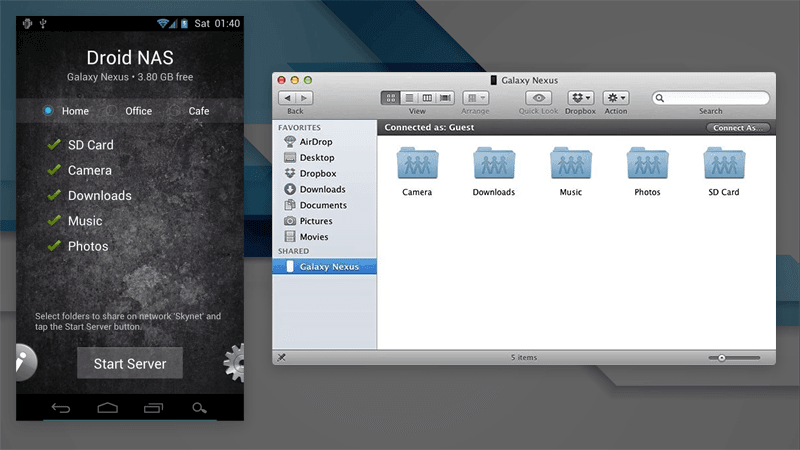The image size is (800, 450).
Task: Switch Finder to list view
Action: tap(409, 98)
